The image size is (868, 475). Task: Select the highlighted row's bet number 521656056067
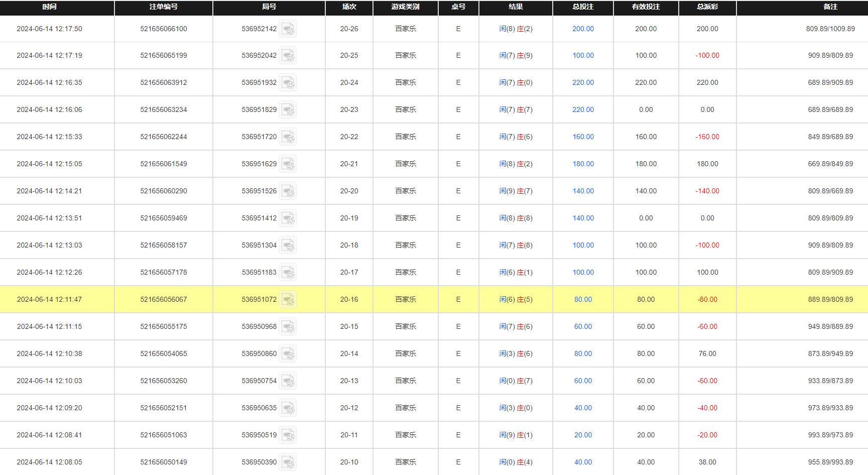[164, 299]
